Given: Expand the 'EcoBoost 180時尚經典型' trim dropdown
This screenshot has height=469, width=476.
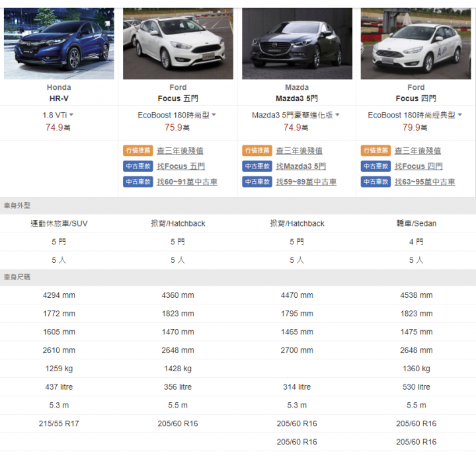Looking at the screenshot, I should 415,116.
